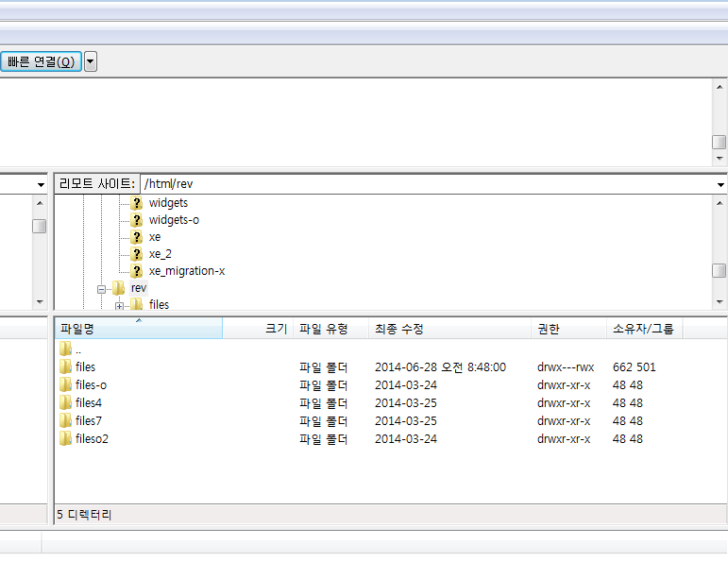This screenshot has height=579, width=728.
Task: Click the unknown-folder icon next to widgets-o
Action: 137,220
